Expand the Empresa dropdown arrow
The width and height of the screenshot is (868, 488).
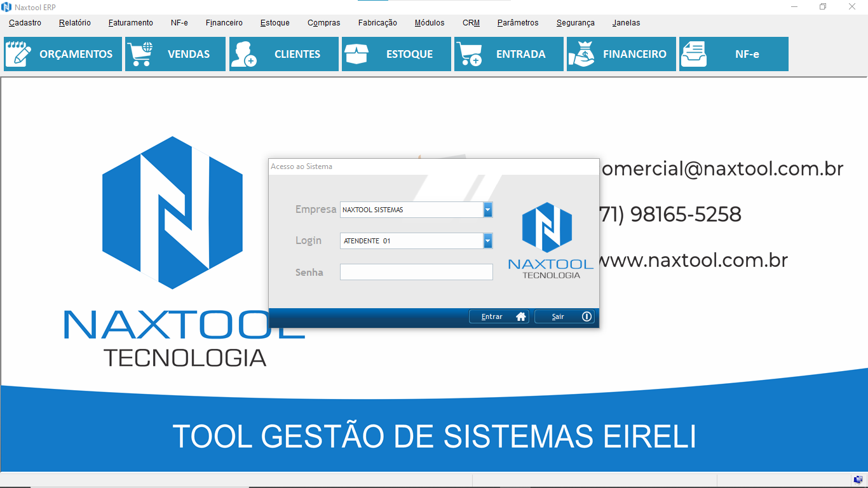click(487, 210)
